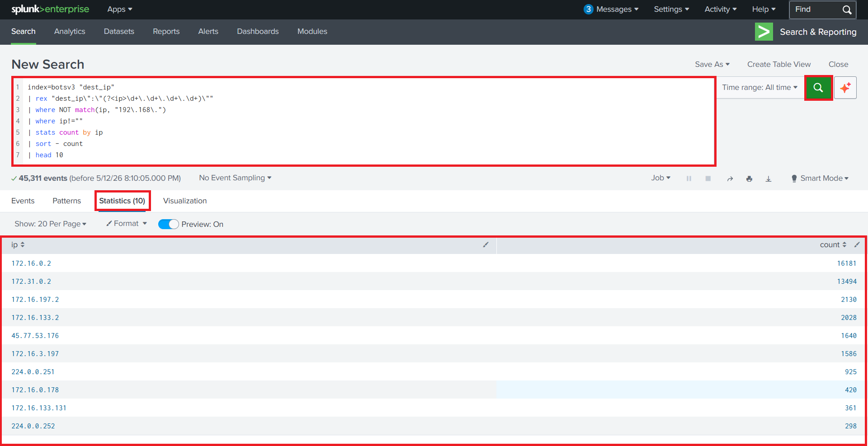Click ip value 172.16.133.131

click(x=39, y=408)
